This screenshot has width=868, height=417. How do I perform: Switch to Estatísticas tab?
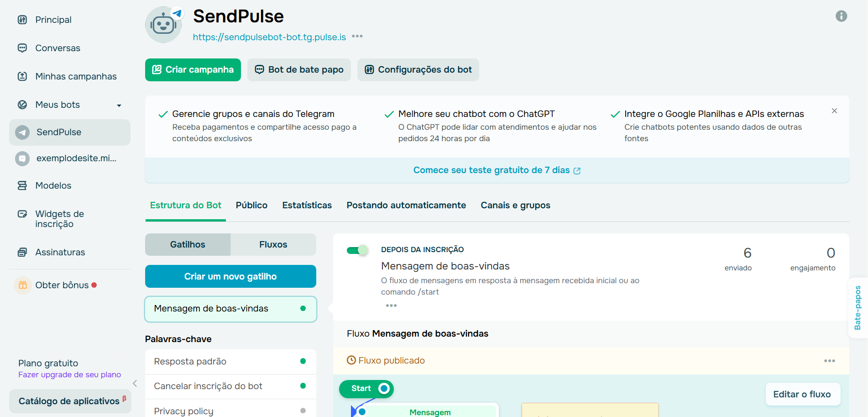pyautogui.click(x=307, y=206)
